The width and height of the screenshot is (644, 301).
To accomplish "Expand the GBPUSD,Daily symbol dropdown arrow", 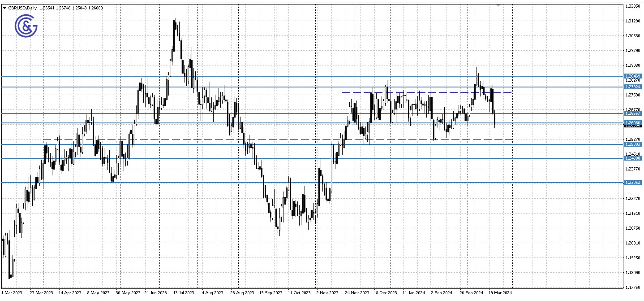I will coord(5,8).
